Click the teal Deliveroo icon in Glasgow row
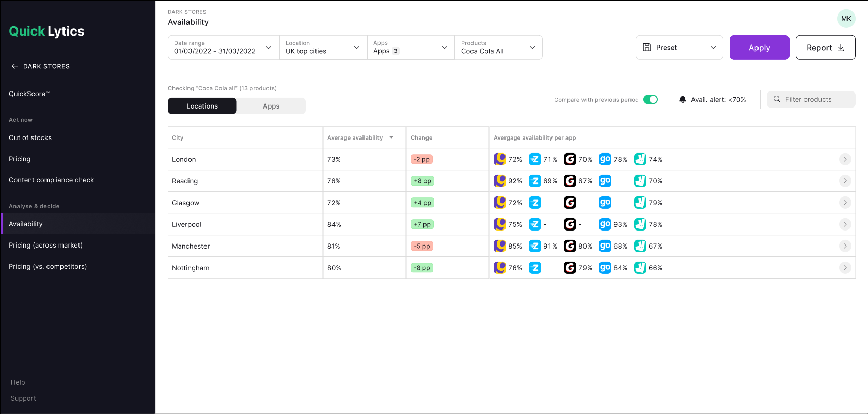Image resolution: width=868 pixels, height=414 pixels. click(640, 203)
